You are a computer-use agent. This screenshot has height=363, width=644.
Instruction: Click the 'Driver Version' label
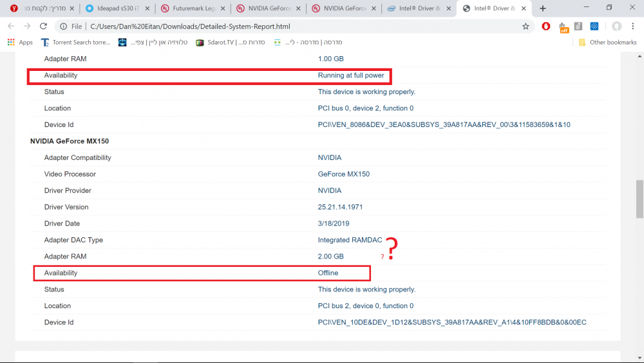[66, 207]
